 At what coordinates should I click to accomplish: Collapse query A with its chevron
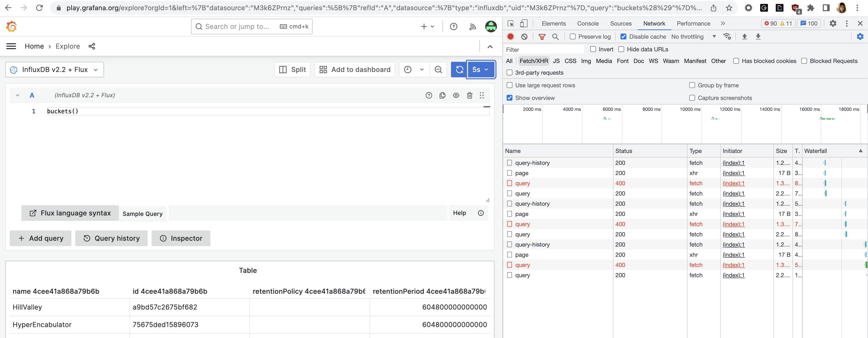tap(17, 95)
